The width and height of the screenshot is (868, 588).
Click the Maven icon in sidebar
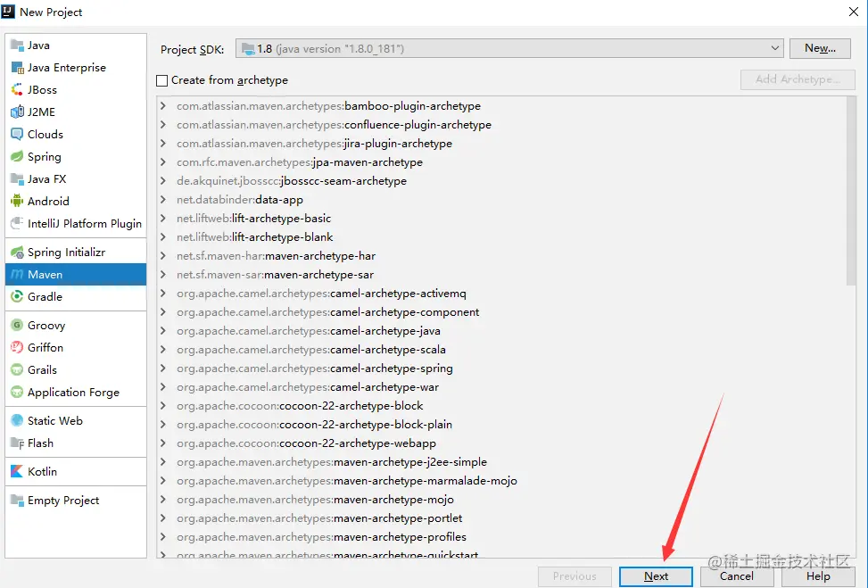(x=17, y=275)
